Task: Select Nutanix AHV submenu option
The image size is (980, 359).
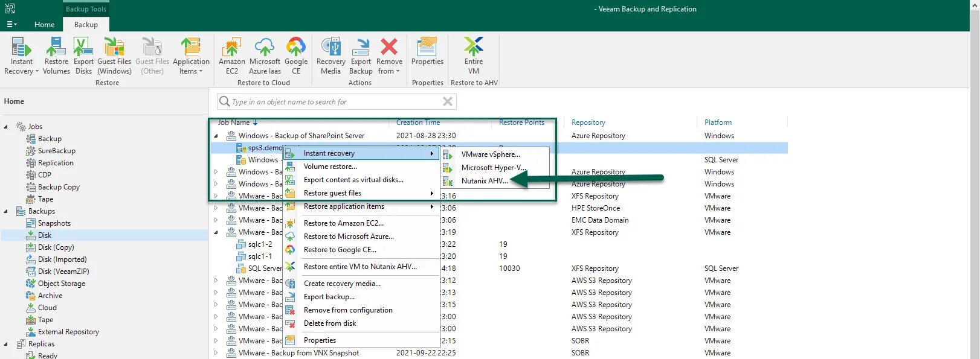Action: [x=495, y=181]
